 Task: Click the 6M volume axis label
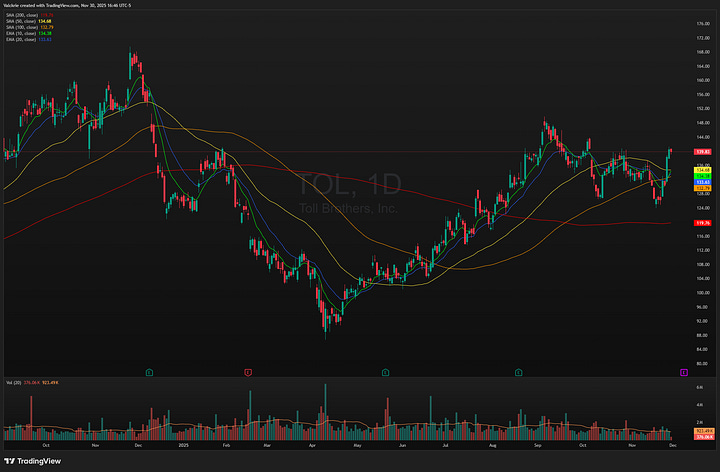pyautogui.click(x=699, y=387)
